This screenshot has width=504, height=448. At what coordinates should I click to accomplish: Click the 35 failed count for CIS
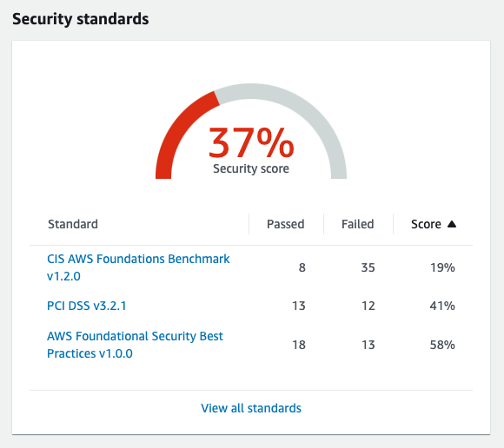[368, 267]
